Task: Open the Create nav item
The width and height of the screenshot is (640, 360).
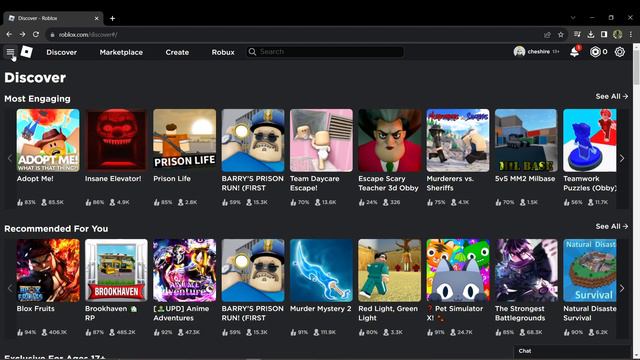Action: (177, 52)
